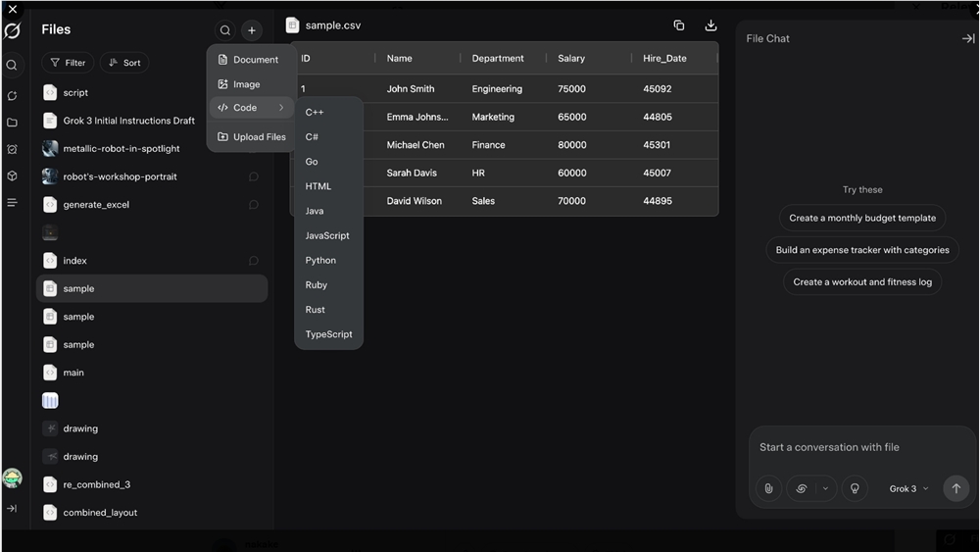Click the search icon in the Files header

click(x=225, y=30)
